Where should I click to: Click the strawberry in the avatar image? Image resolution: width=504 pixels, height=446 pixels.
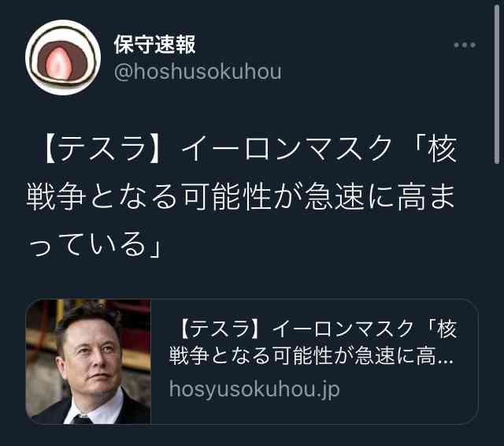coord(58,65)
